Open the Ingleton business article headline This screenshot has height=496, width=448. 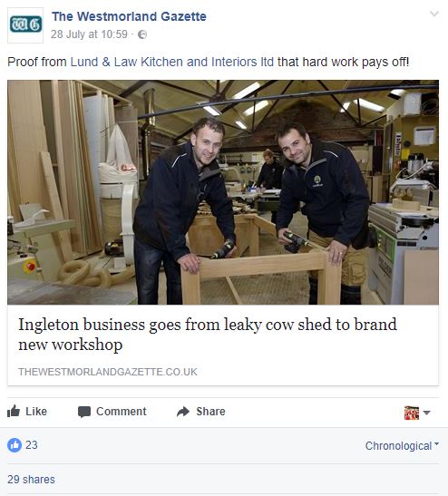pos(208,335)
